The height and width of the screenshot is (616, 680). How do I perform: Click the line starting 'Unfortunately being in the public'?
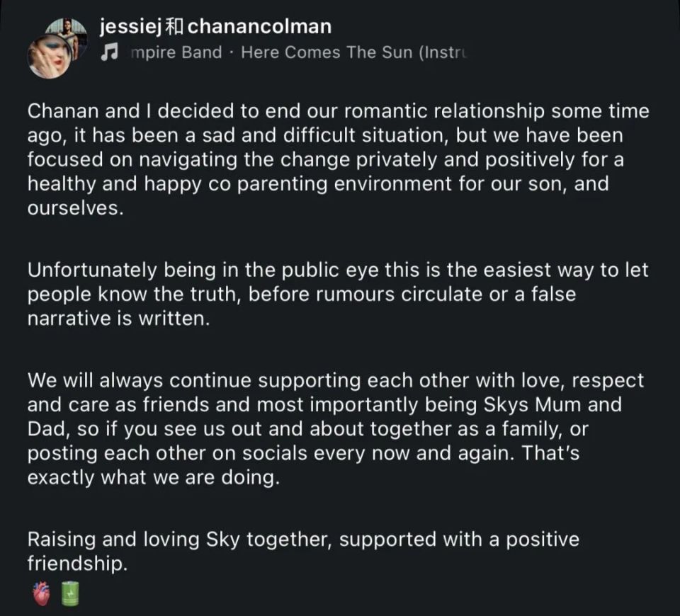pos(338,270)
